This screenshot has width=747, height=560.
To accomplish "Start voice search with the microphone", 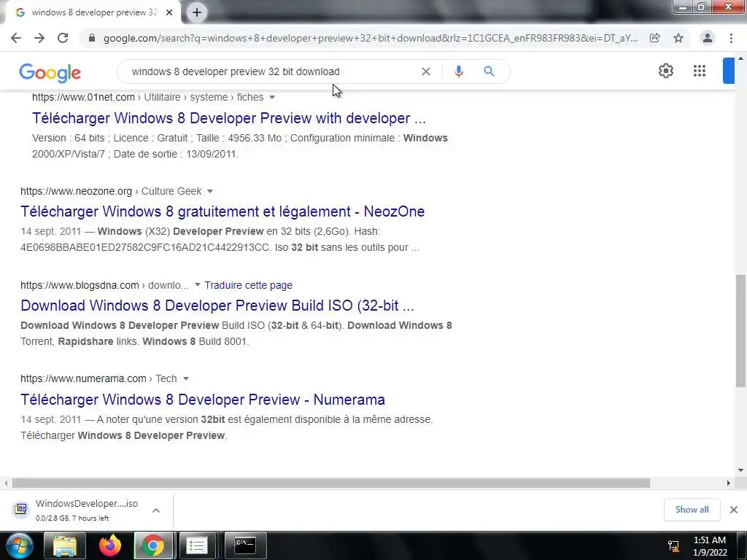I will coord(459,71).
